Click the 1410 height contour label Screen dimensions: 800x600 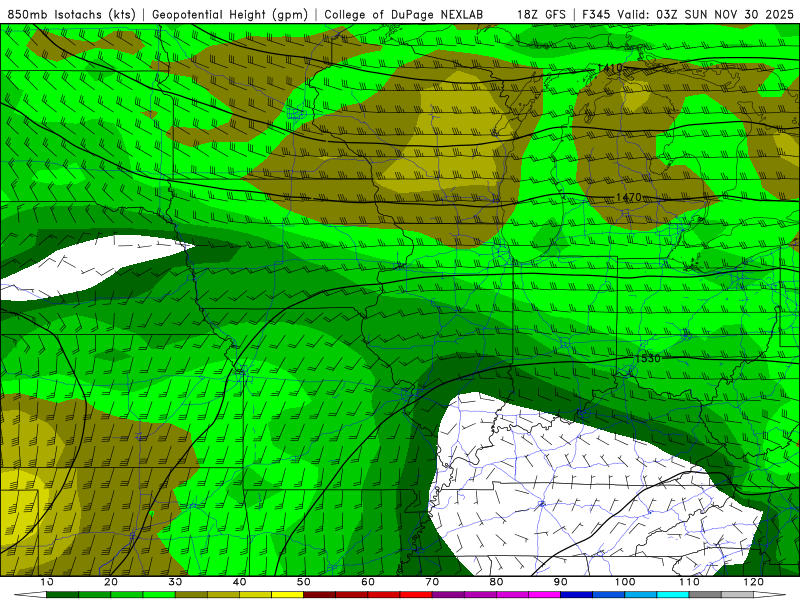pos(609,67)
